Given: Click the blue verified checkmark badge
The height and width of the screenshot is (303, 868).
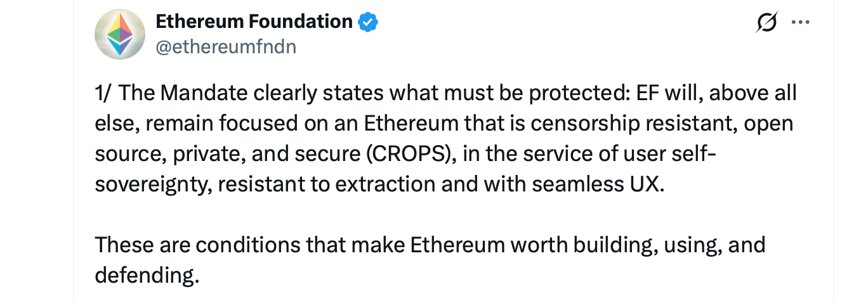Looking at the screenshot, I should click(368, 22).
